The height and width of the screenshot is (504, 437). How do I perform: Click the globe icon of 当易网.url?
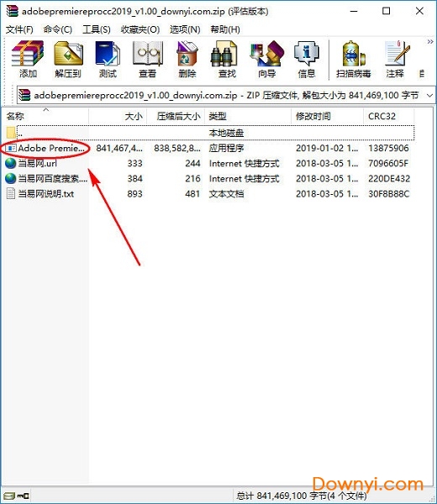coord(11,163)
